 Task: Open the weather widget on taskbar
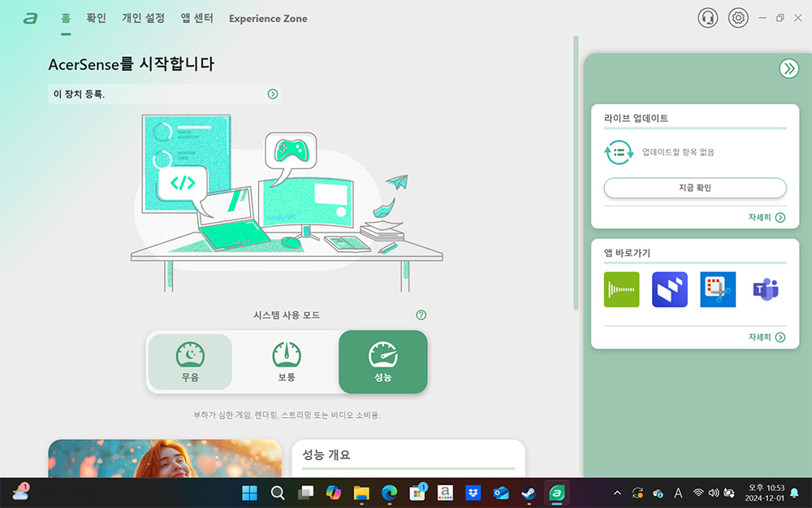click(21, 492)
